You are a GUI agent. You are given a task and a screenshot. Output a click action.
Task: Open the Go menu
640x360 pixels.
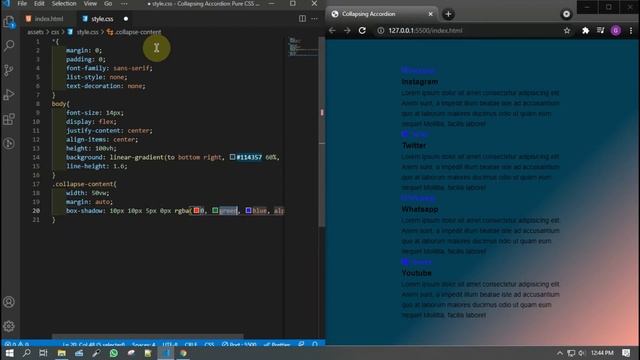(x=108, y=4)
